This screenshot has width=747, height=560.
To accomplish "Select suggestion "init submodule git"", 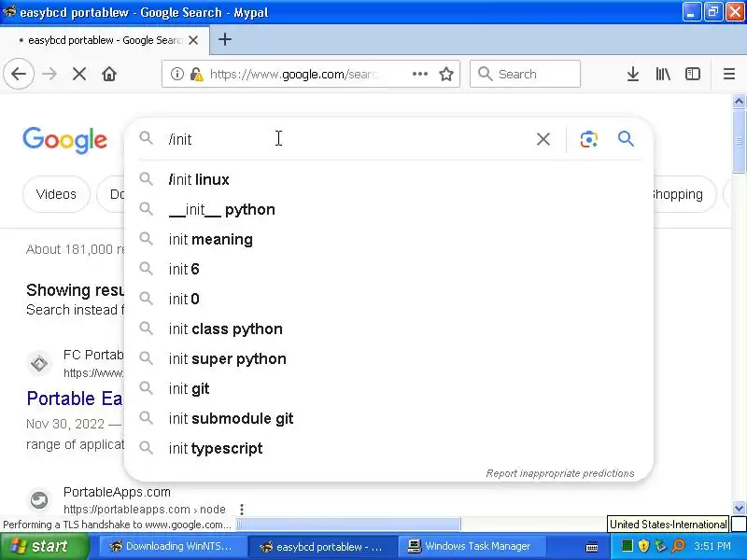I will pyautogui.click(x=388, y=418).
